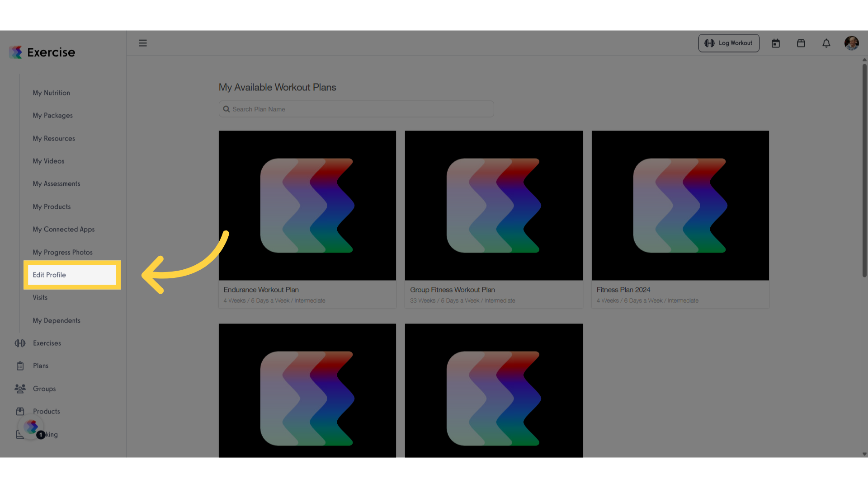Open the user avatar menu

[x=852, y=43]
